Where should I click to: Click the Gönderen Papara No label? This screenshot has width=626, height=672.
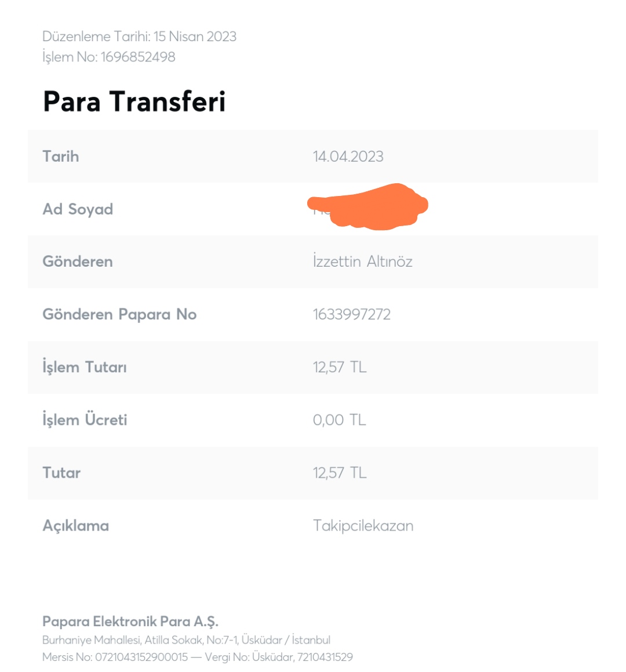click(x=119, y=315)
